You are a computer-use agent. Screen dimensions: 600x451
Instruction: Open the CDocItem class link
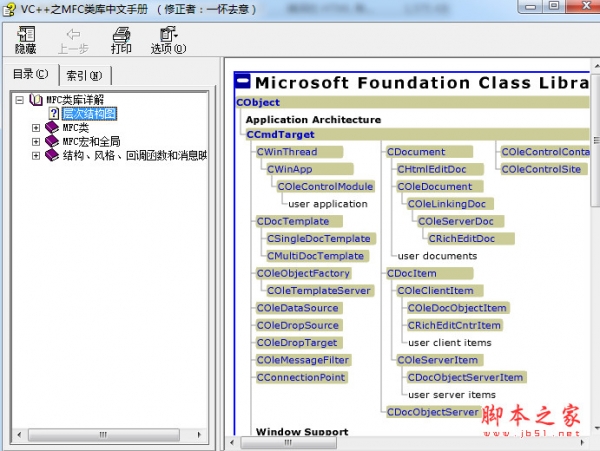point(411,273)
